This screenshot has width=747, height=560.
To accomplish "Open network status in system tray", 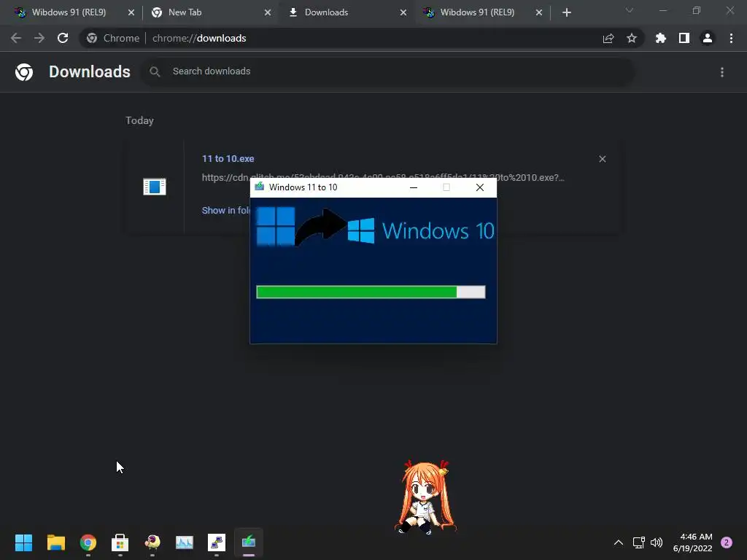I will click(639, 542).
